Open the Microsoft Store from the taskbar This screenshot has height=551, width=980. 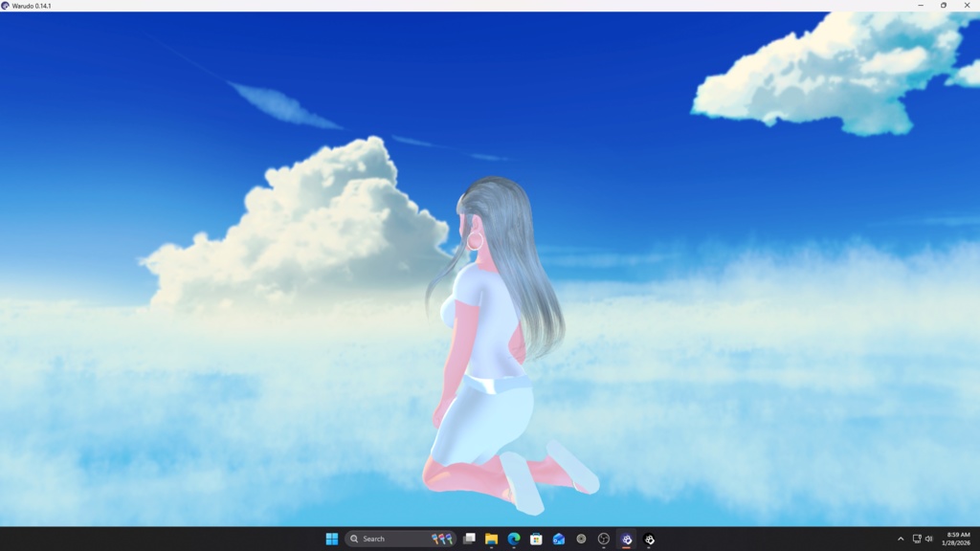[536, 539]
